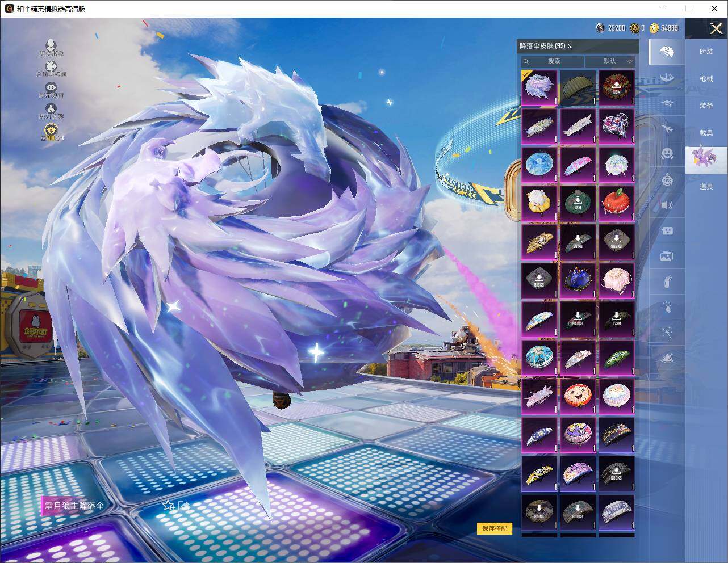Select the blue moon round parachute skin

(x=539, y=165)
